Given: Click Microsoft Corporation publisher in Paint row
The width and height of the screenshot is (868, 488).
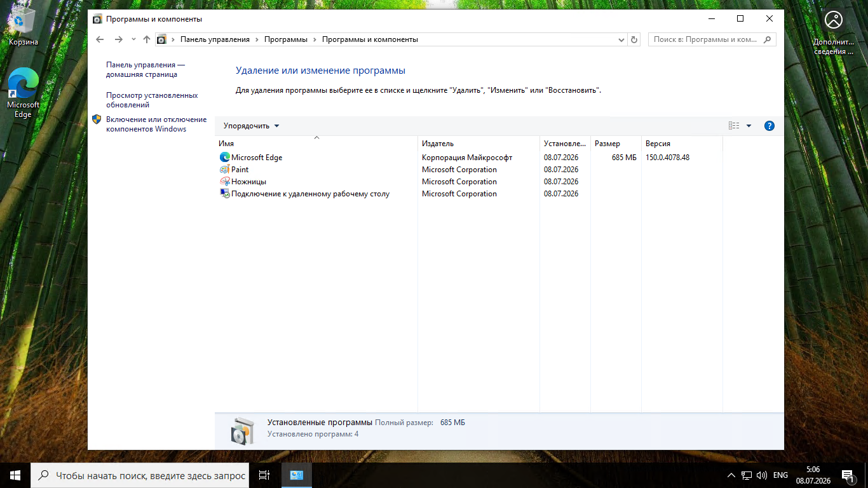Looking at the screenshot, I should (459, 170).
